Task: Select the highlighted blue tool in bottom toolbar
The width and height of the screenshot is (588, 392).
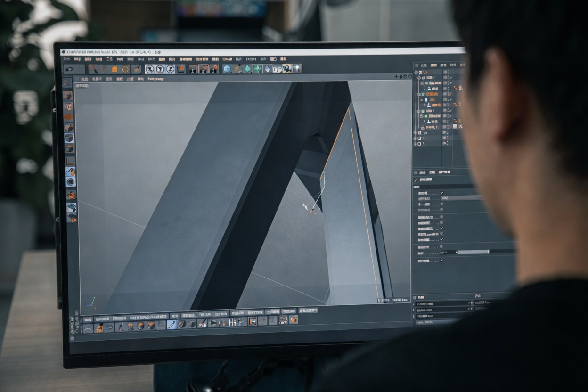Action: (172, 324)
